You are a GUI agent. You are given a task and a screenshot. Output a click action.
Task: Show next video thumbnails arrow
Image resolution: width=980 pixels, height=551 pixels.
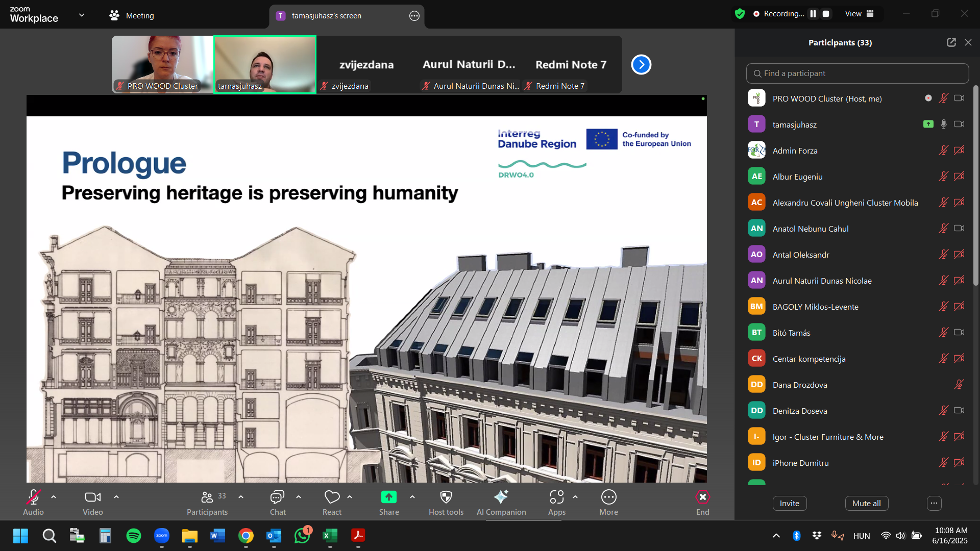click(x=641, y=65)
